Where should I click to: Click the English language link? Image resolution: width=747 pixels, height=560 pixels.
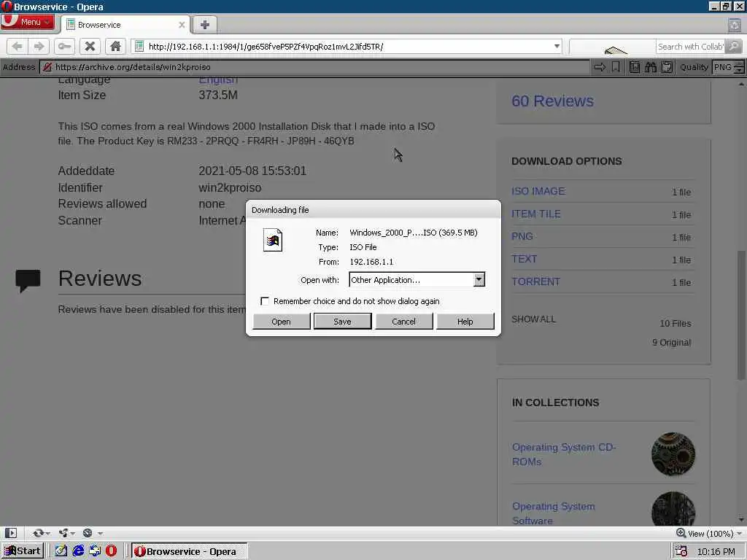(x=217, y=79)
